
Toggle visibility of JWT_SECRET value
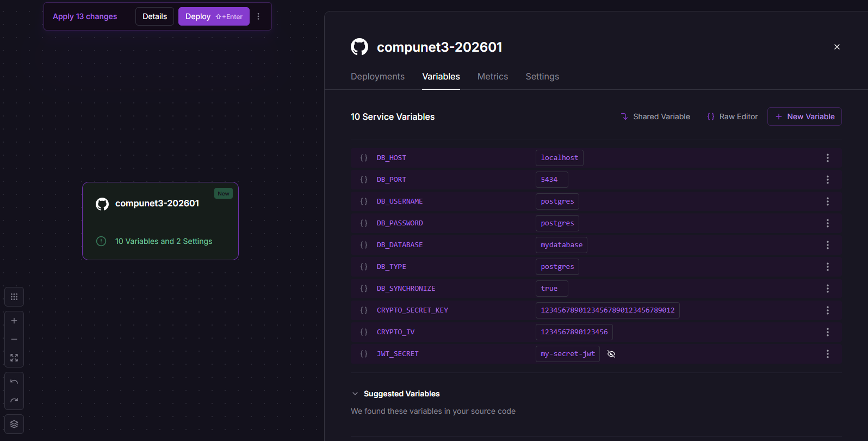pos(611,354)
